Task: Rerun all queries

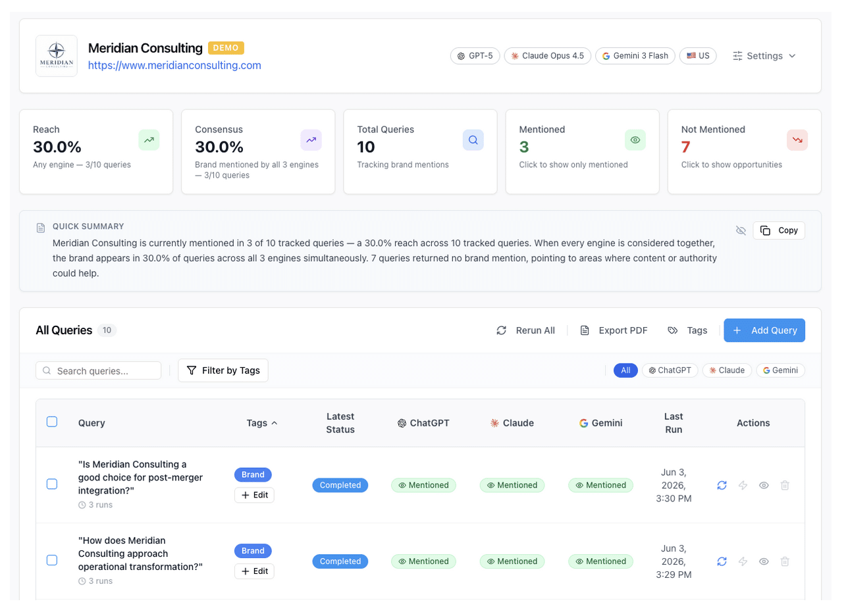Action: click(x=525, y=330)
